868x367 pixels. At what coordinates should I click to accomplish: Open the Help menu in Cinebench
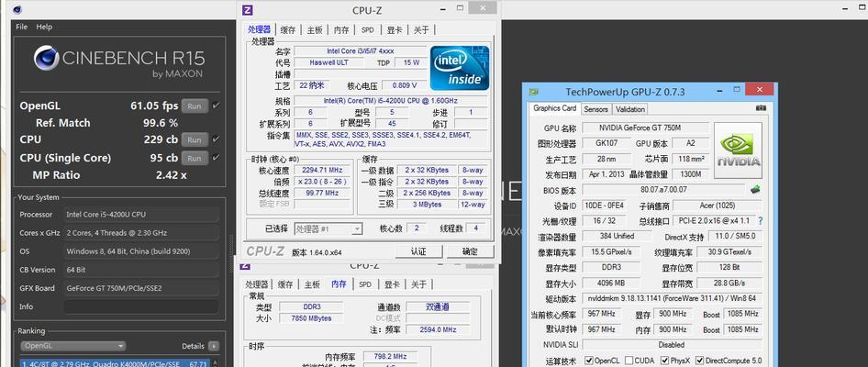[x=44, y=27]
